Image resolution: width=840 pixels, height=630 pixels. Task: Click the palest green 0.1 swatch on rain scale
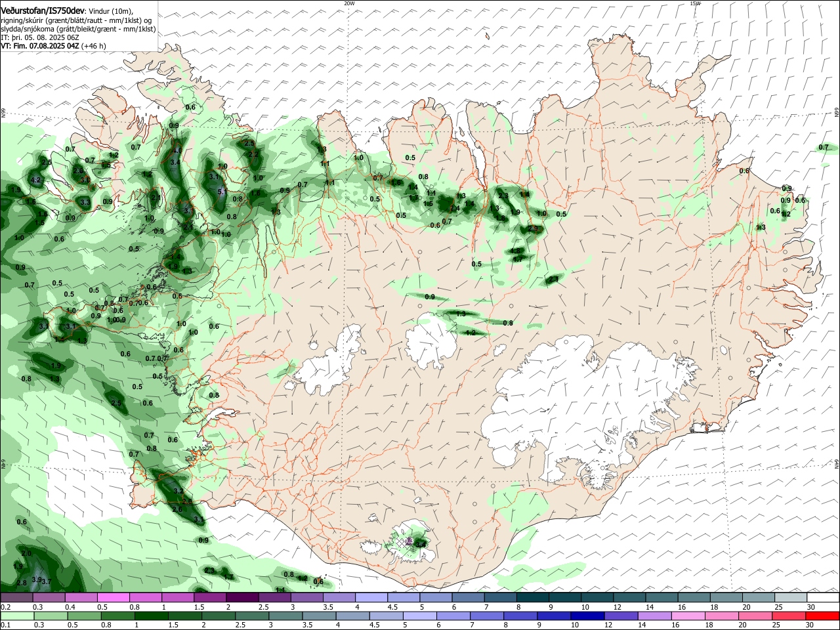point(16,616)
